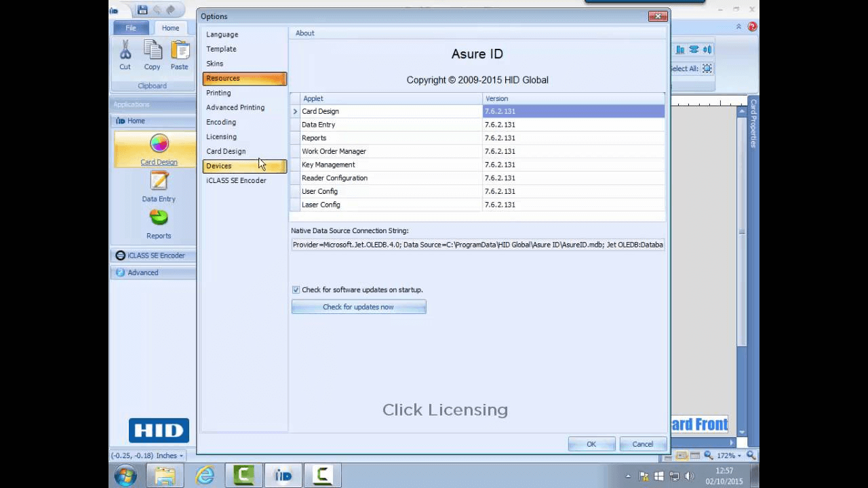The width and height of the screenshot is (868, 488).
Task: Select the Reader Configuration row
Action: pos(478,178)
